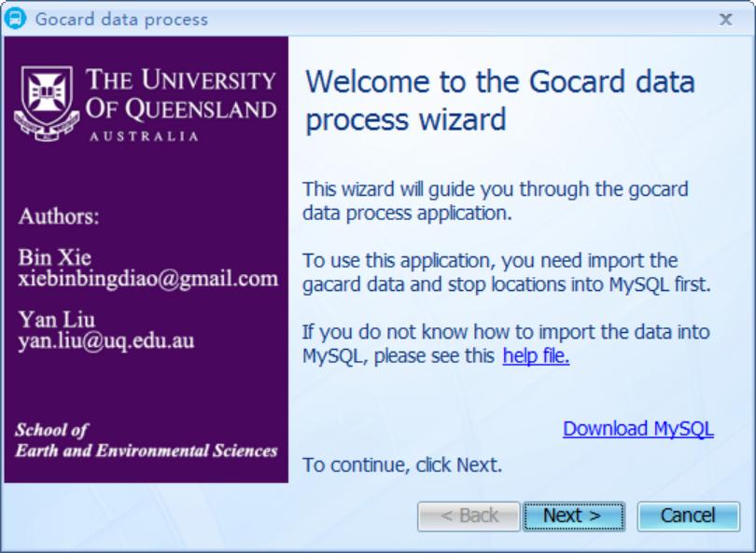Click the xiebinbingdiao@gmail.com email address

click(147, 279)
